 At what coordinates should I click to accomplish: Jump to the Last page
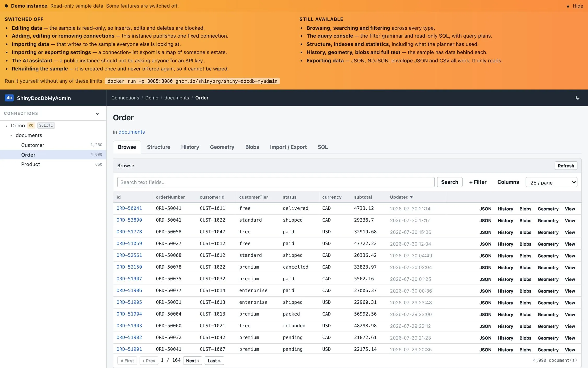214,361
